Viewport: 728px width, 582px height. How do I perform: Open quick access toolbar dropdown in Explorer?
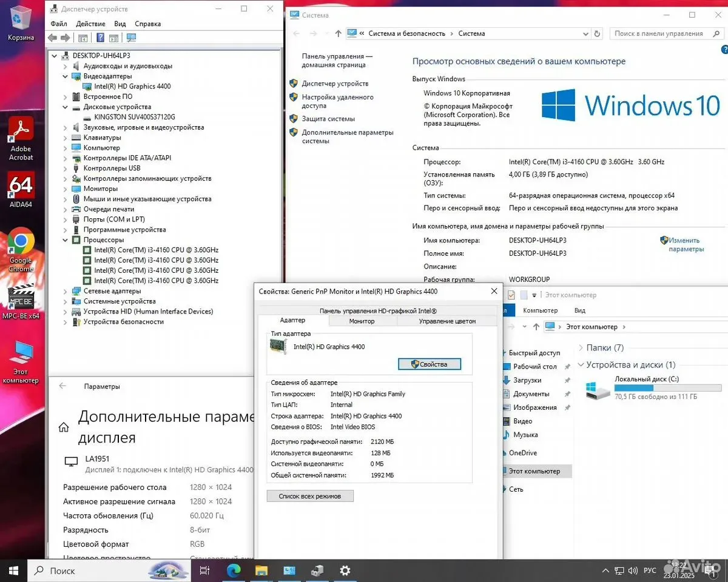click(x=534, y=295)
